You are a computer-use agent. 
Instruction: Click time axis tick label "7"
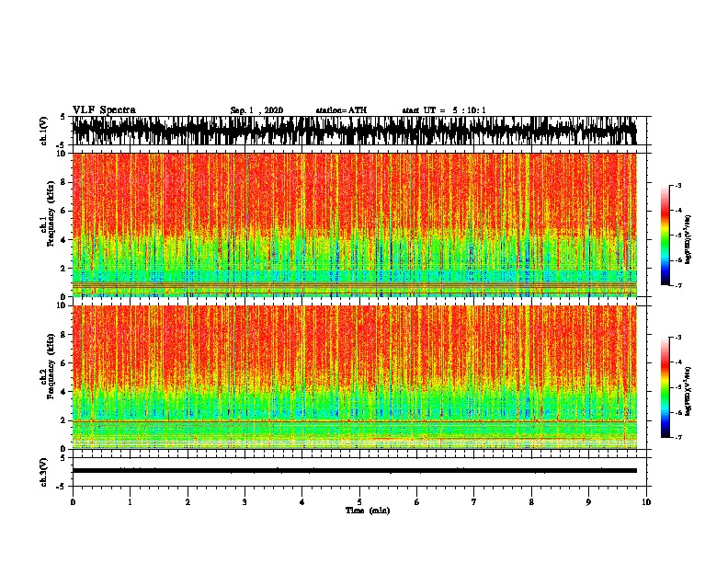tap(474, 502)
